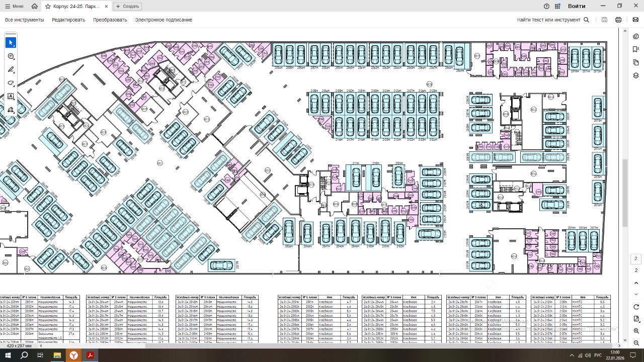Open the Layers panel in right sidebar
The width and height of the screenshot is (644, 362).
point(636,75)
